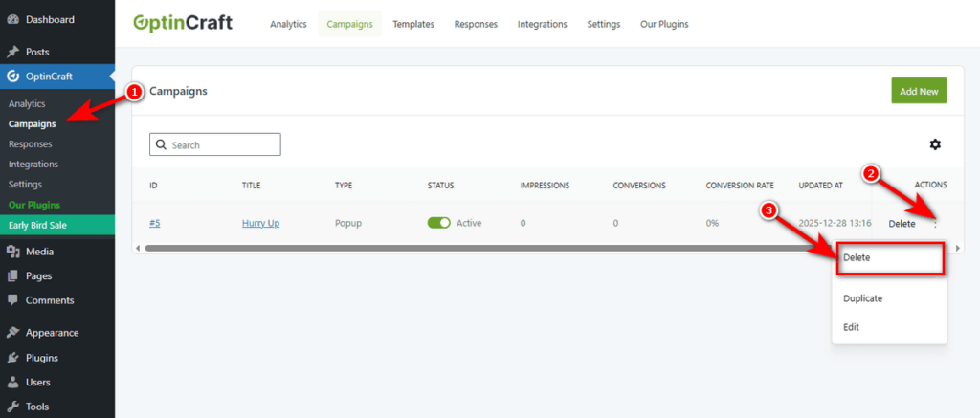Open the Hurry Up campaign title link

[x=260, y=223]
